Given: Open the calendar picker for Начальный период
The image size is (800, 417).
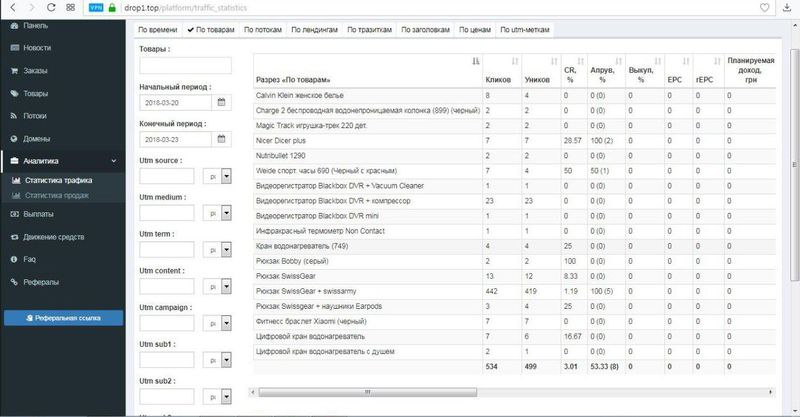Looking at the screenshot, I should pyautogui.click(x=220, y=102).
